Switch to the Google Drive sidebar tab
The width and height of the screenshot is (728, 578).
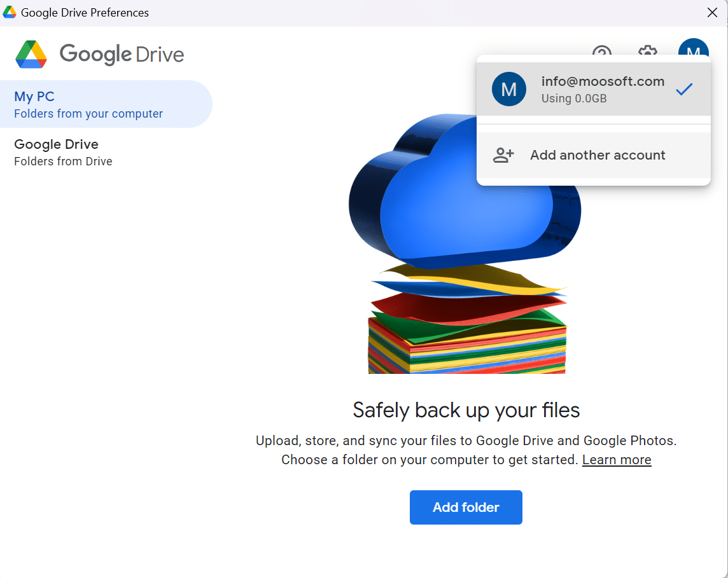pos(106,152)
